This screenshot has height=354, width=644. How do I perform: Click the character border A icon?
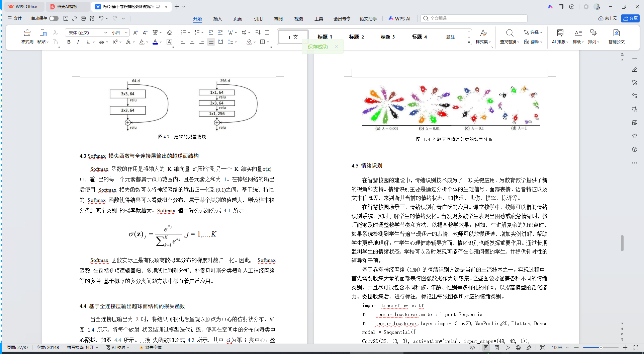point(169,42)
